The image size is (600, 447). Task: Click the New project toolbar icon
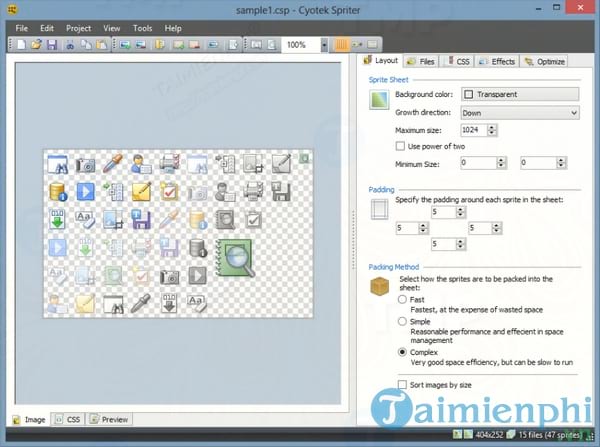(22, 45)
